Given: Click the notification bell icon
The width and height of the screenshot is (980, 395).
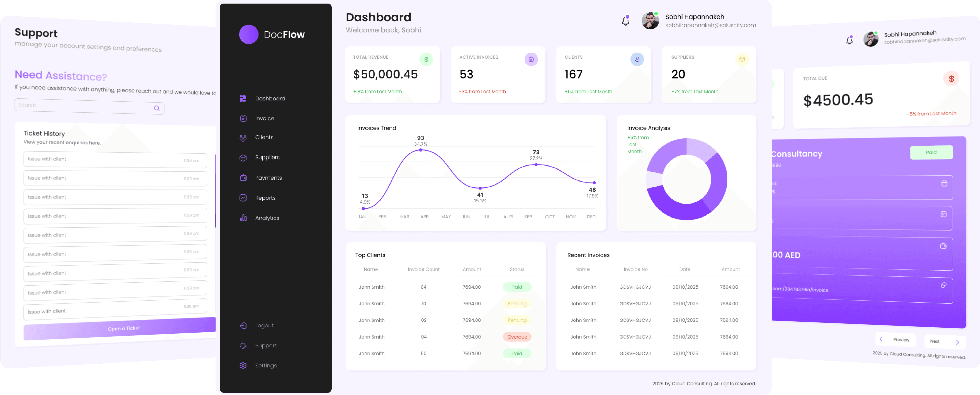Looking at the screenshot, I should click(625, 21).
